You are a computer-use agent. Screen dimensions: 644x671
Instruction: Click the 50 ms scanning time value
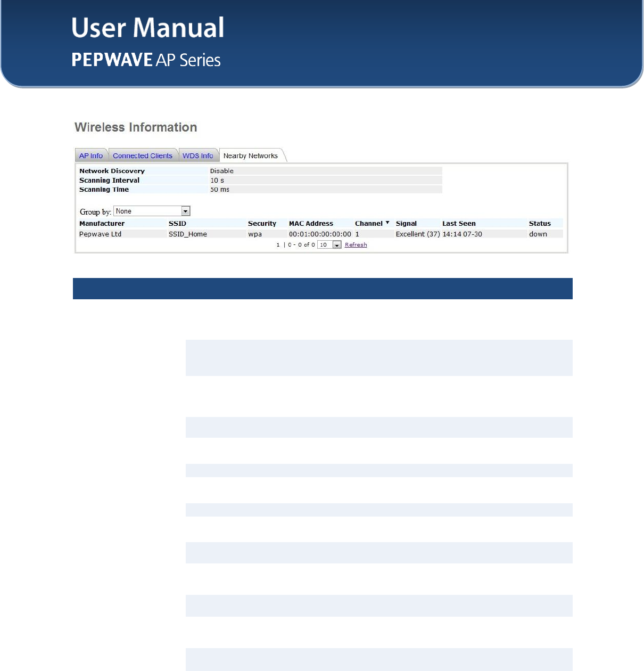tap(220, 190)
